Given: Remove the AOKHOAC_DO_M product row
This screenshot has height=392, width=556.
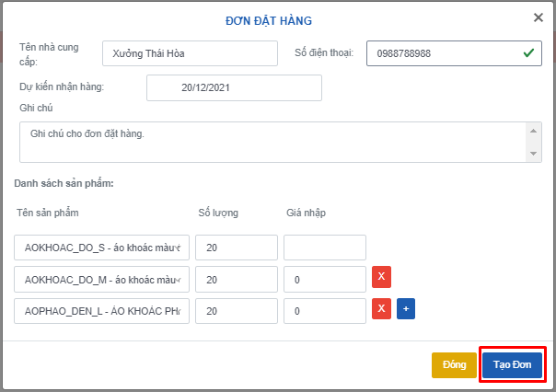Looking at the screenshot, I should click(380, 279).
